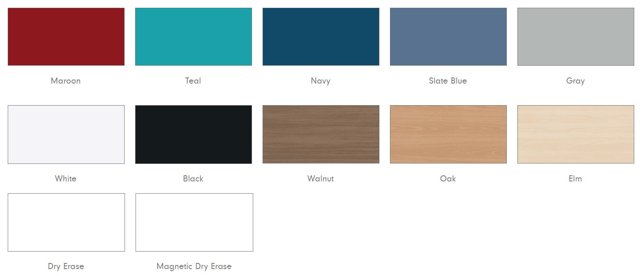Select the Oak woodgrain swatch
The image size is (644, 276).
(x=448, y=135)
